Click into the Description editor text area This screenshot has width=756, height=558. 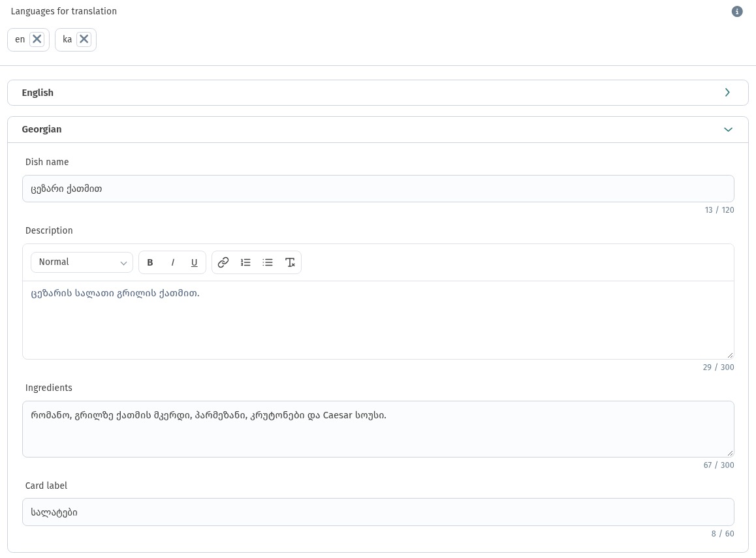coord(378,320)
